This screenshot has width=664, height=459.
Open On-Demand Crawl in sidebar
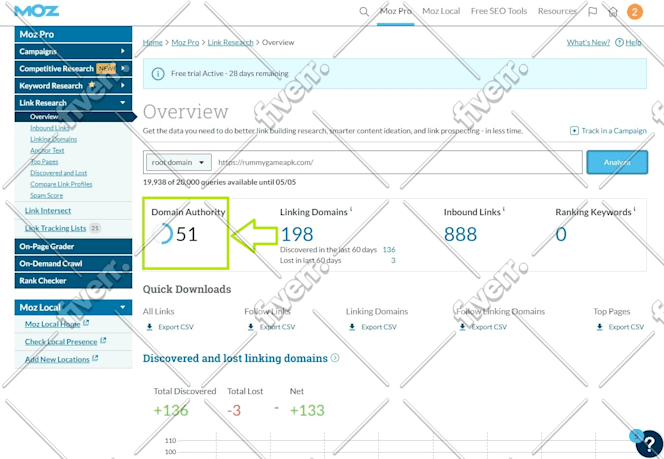tap(73, 263)
